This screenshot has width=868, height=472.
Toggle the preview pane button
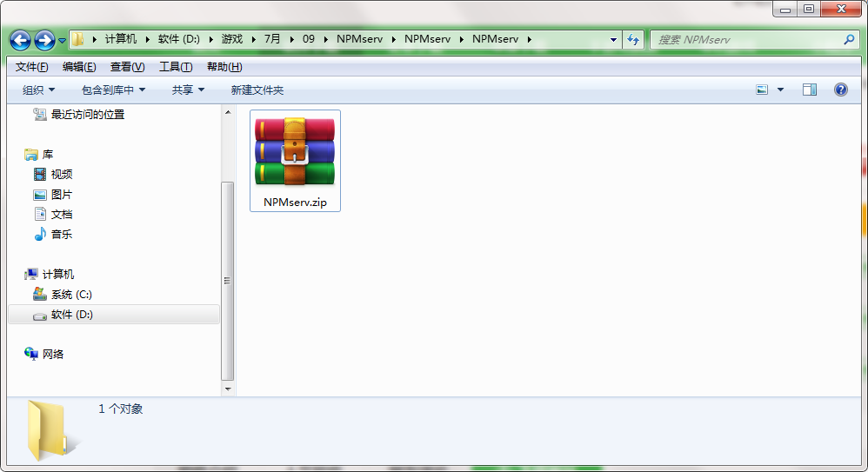pos(810,90)
